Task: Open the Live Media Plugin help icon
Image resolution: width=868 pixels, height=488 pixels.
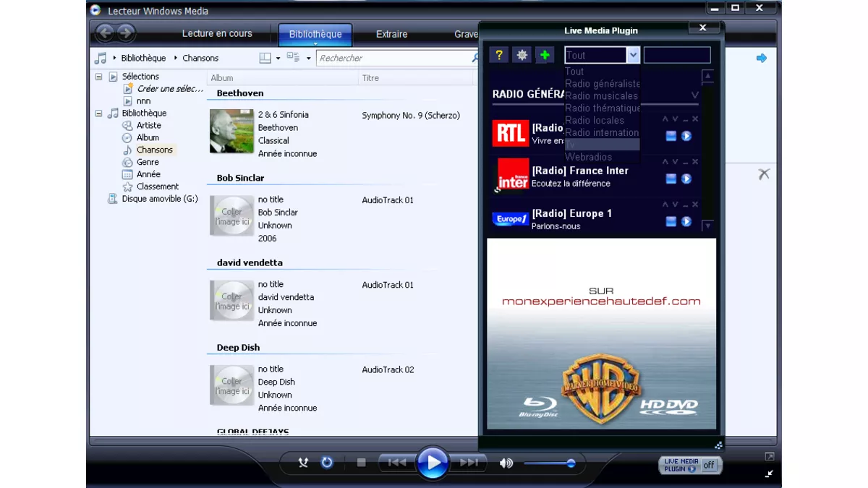Action: point(498,55)
